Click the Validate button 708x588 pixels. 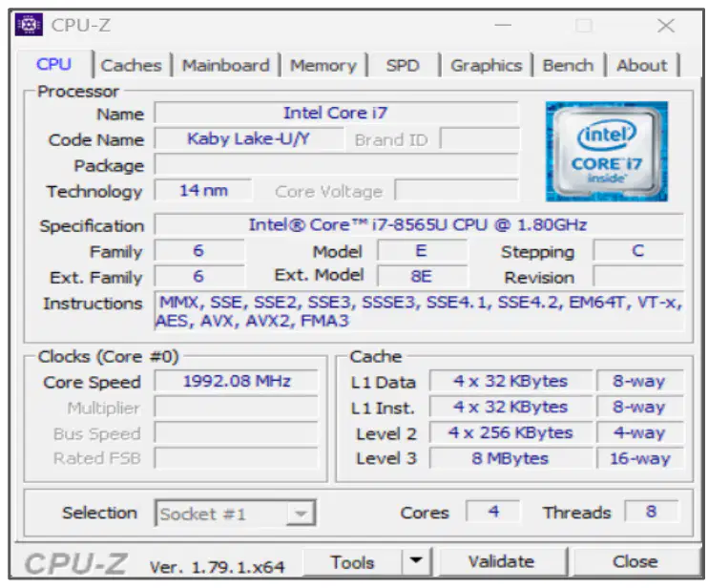501,562
